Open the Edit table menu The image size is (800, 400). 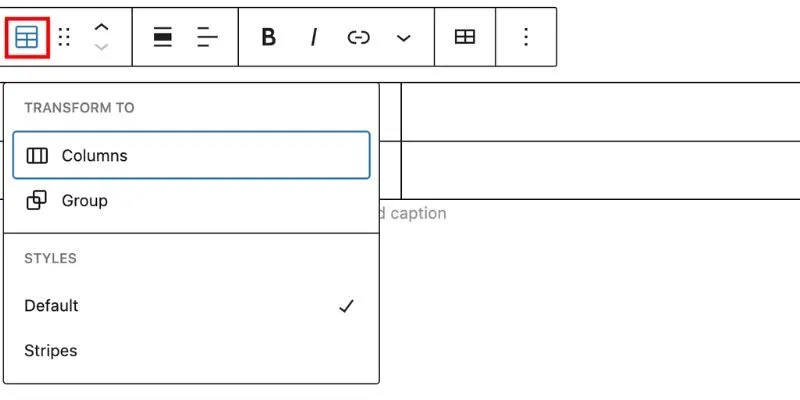pyautogui.click(x=465, y=37)
